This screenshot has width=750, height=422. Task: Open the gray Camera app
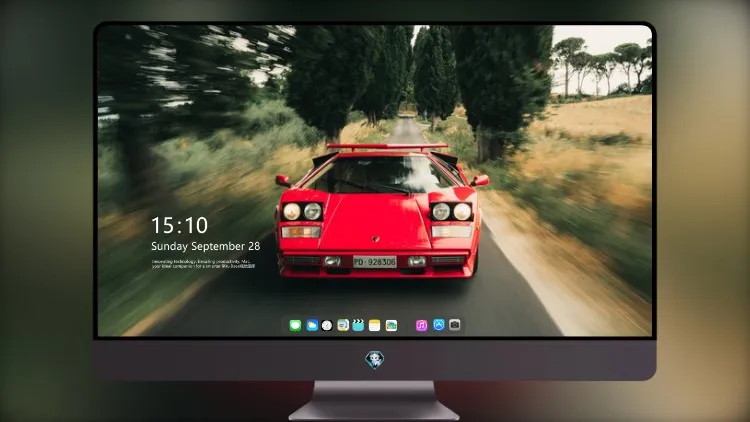[x=454, y=325]
